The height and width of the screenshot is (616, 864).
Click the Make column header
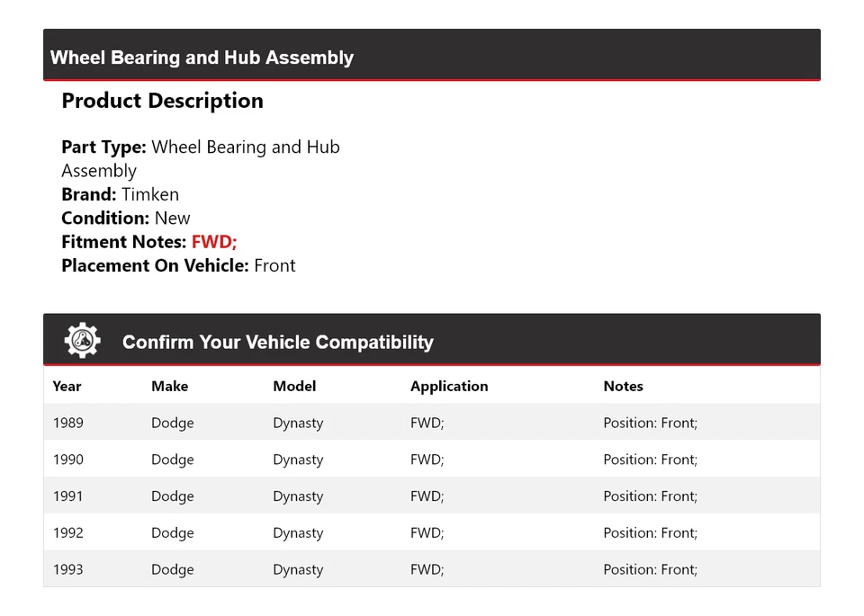pos(169,386)
